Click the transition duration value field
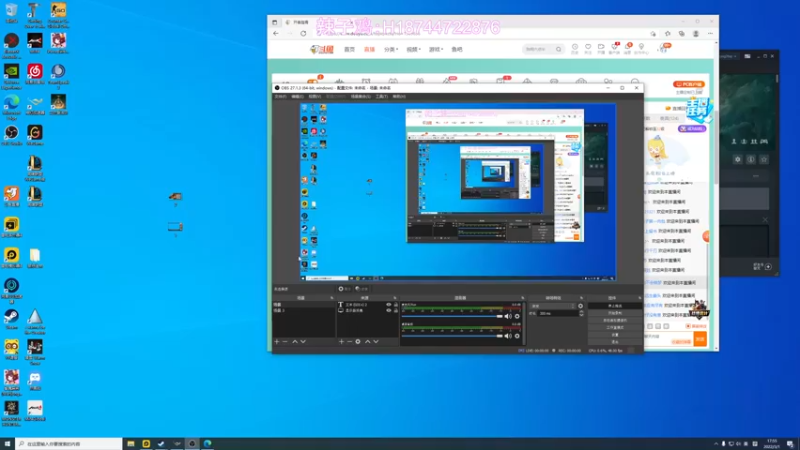 click(558, 313)
